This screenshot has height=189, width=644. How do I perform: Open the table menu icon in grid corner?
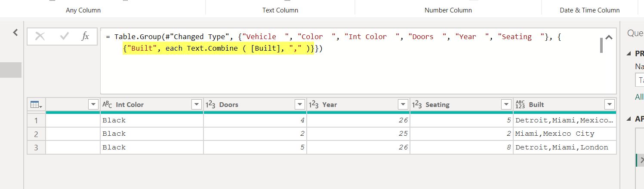coord(35,104)
